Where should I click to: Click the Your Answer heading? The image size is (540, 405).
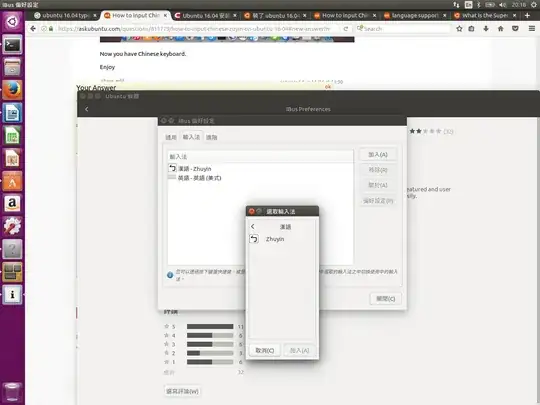[x=96, y=87]
